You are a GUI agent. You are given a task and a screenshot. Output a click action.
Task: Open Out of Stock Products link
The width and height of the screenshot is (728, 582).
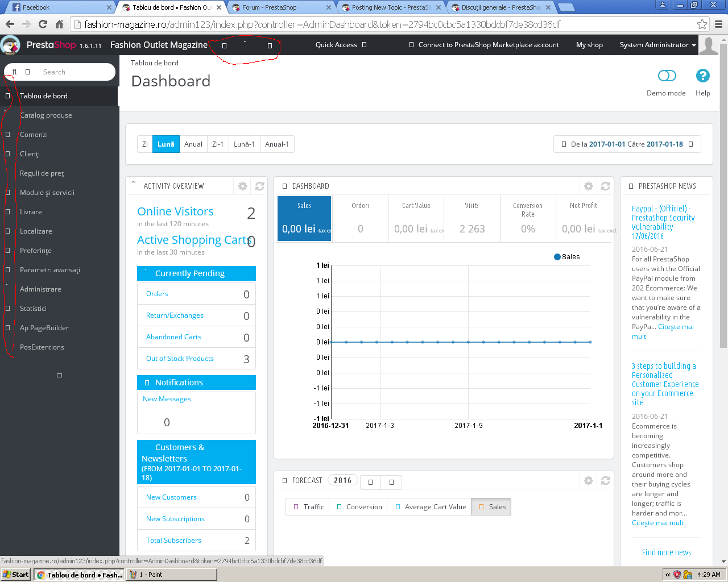[180, 359]
